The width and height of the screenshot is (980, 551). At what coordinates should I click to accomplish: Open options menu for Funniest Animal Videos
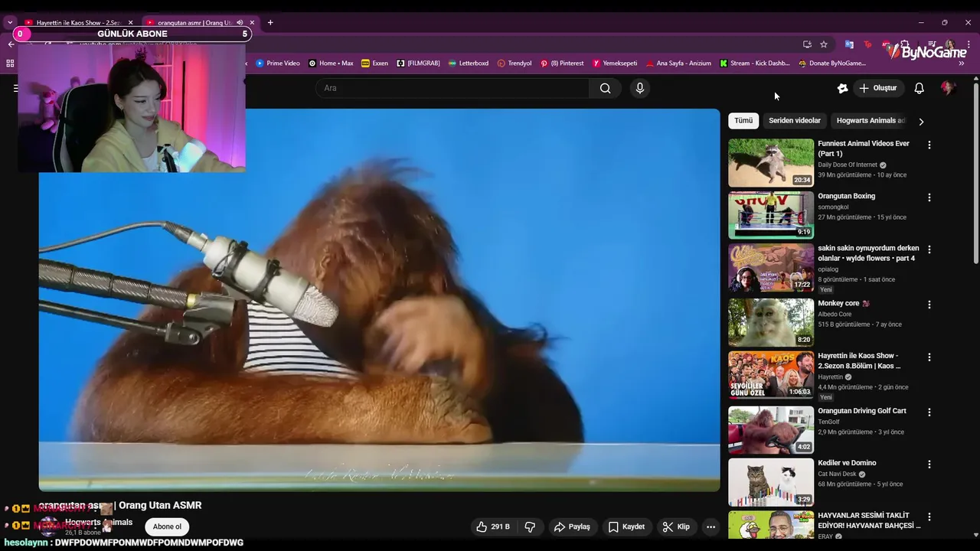click(x=929, y=145)
